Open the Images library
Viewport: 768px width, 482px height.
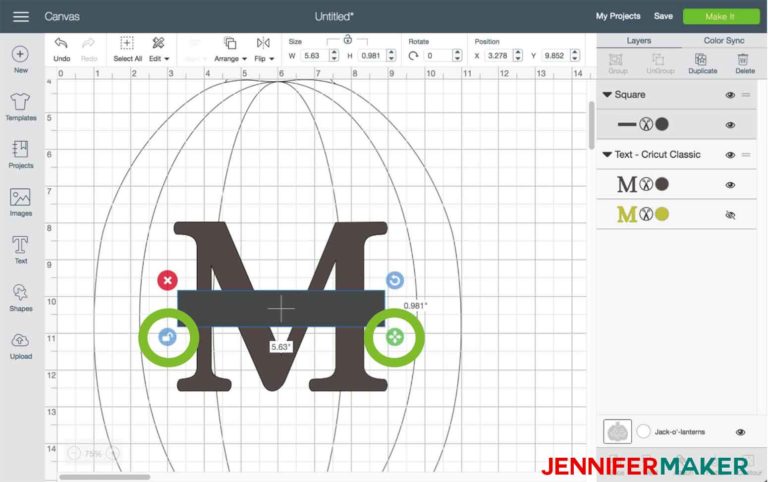(x=21, y=202)
